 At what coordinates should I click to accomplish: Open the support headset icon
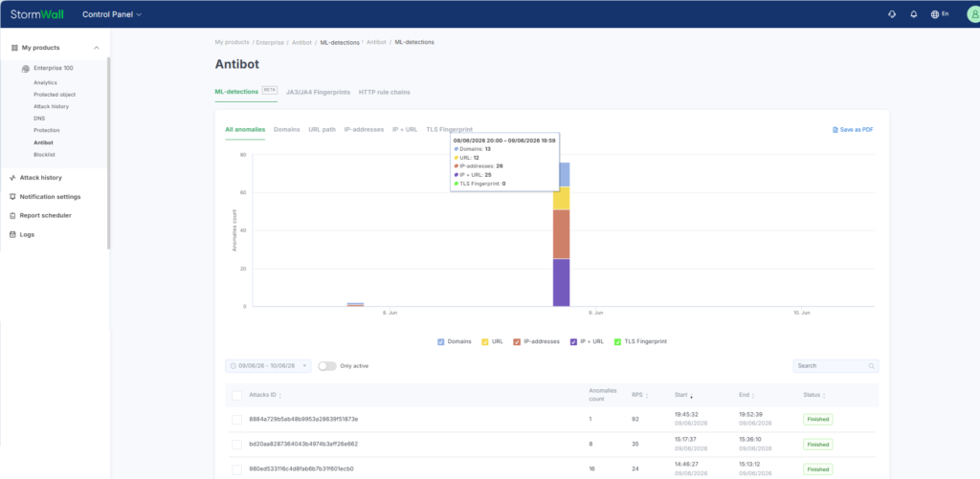pyautogui.click(x=892, y=14)
